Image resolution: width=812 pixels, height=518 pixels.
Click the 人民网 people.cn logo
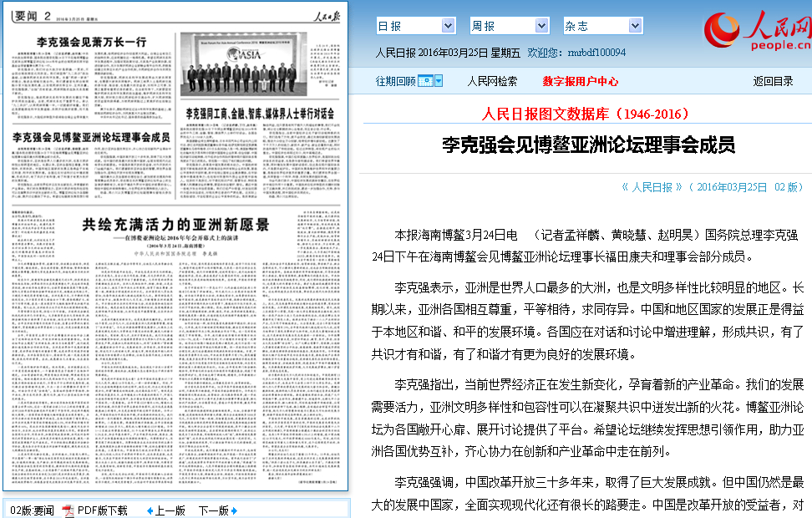click(x=758, y=31)
